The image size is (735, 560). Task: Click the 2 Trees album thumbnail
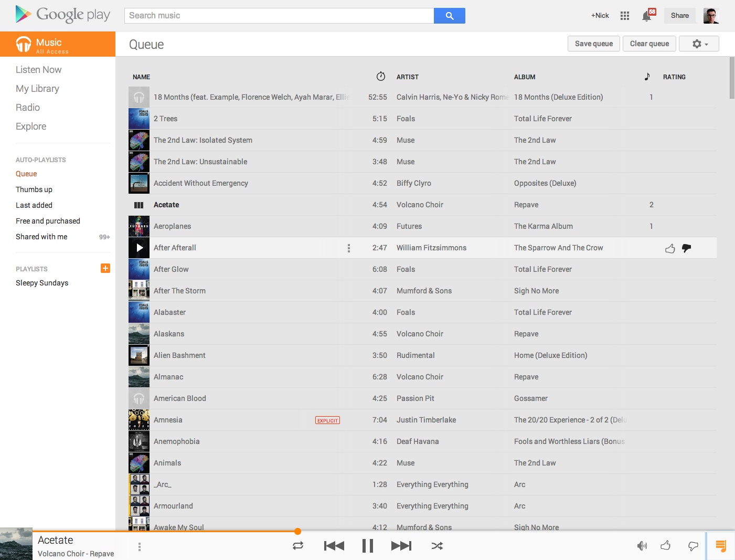pyautogui.click(x=139, y=119)
